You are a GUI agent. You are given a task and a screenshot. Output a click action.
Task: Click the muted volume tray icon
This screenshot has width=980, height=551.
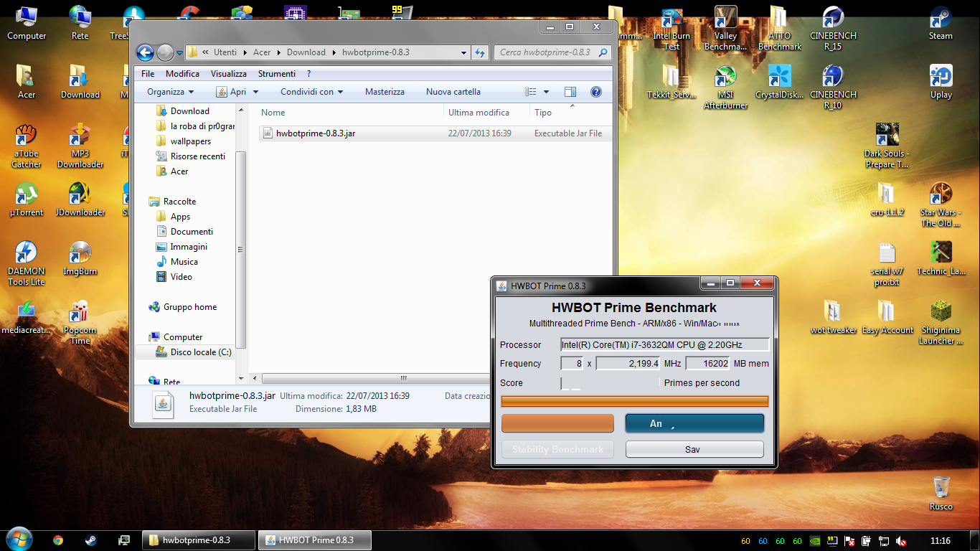coord(901,541)
